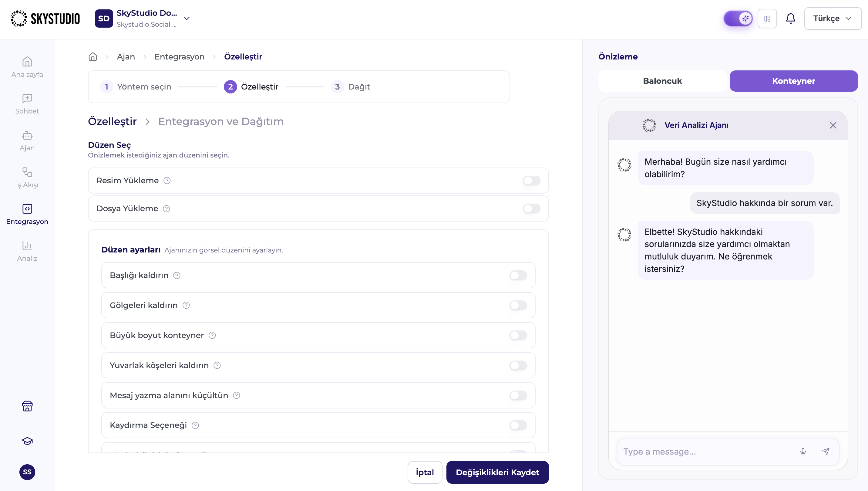This screenshot has height=491, width=868.
Task: Click the Veri Analizi Ajanı header logo
Action: point(649,125)
